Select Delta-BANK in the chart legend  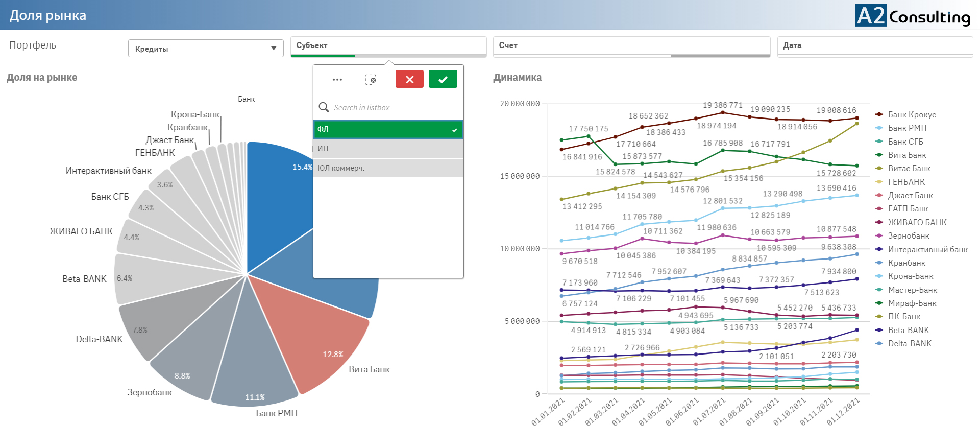click(x=910, y=343)
